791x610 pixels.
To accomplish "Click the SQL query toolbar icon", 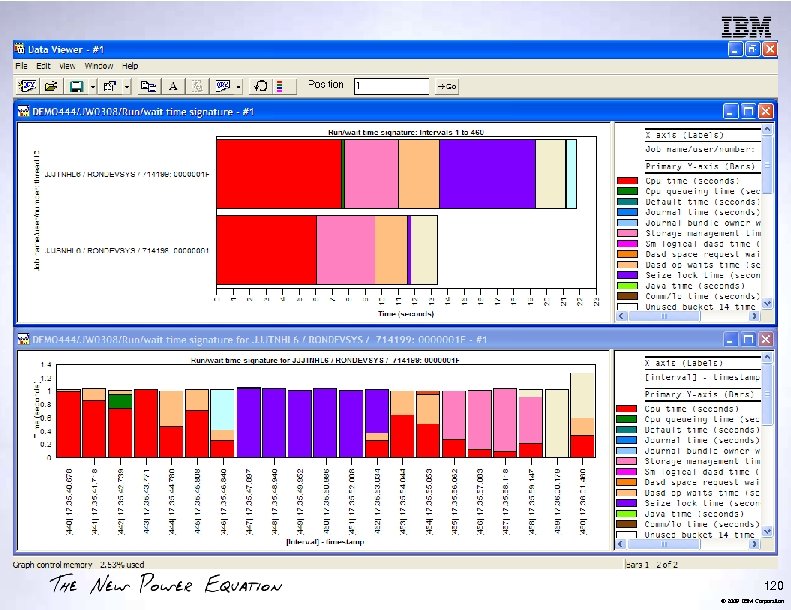I will coord(27,86).
